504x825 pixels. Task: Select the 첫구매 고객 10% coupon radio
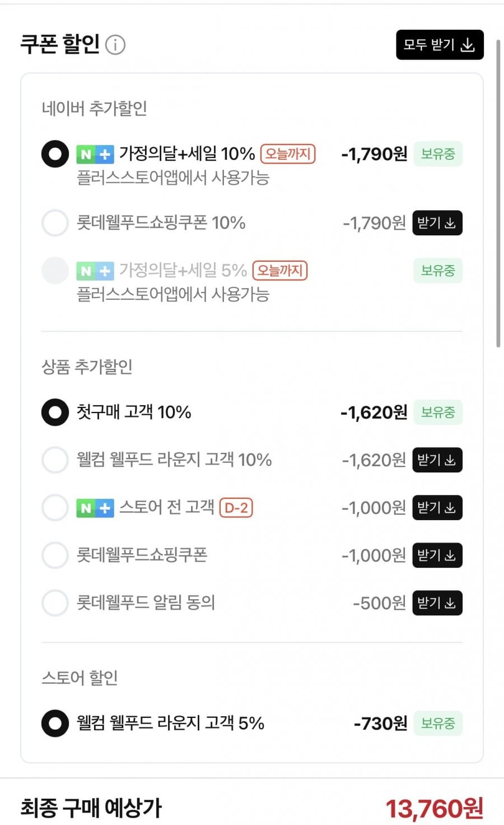tap(55, 412)
